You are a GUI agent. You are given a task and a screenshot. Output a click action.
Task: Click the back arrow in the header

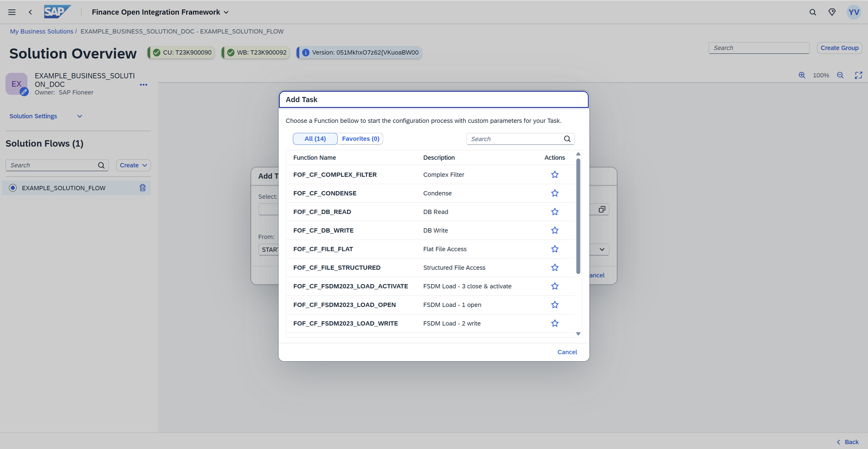[x=30, y=12]
